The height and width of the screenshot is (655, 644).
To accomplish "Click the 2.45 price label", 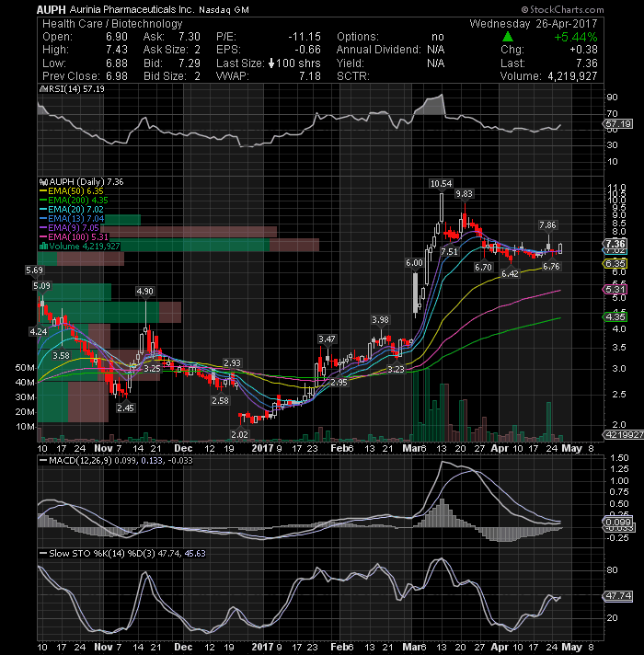I will [x=125, y=408].
